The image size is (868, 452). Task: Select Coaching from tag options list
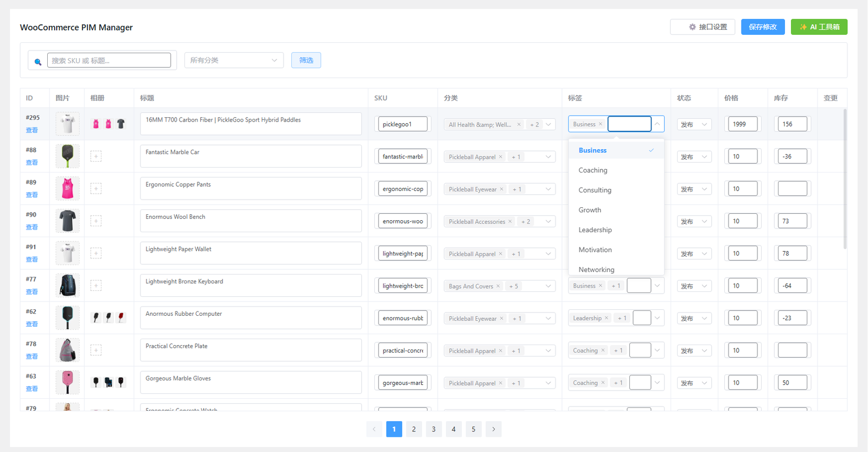(x=593, y=170)
